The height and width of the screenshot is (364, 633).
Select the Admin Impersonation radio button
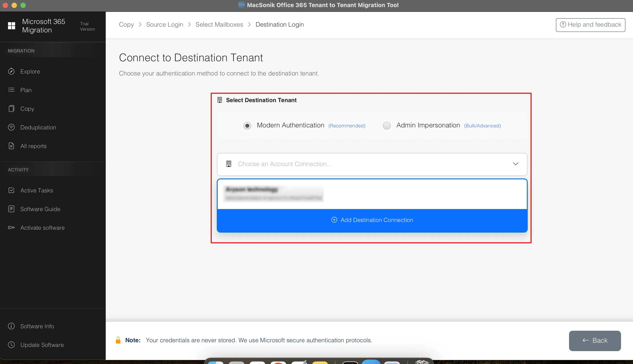(387, 125)
